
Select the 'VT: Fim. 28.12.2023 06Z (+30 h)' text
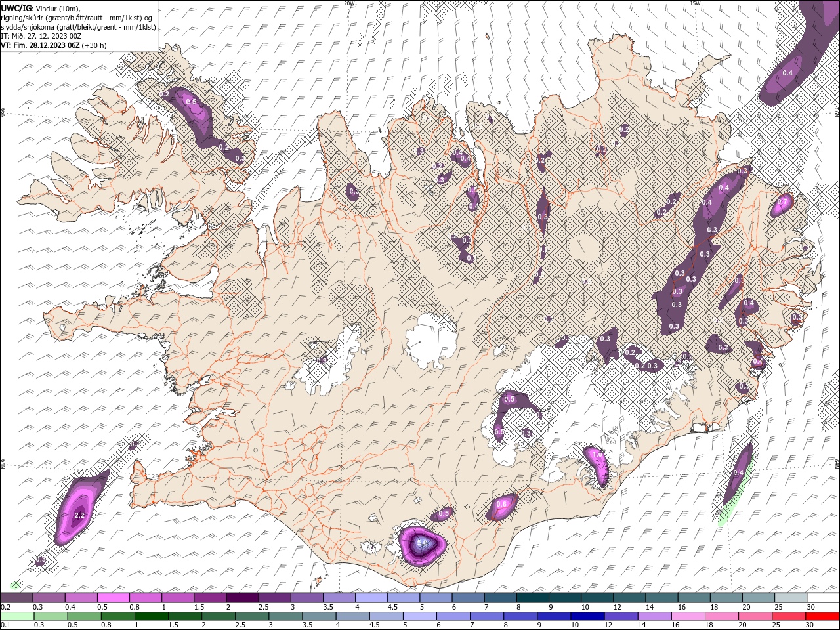pos(54,45)
